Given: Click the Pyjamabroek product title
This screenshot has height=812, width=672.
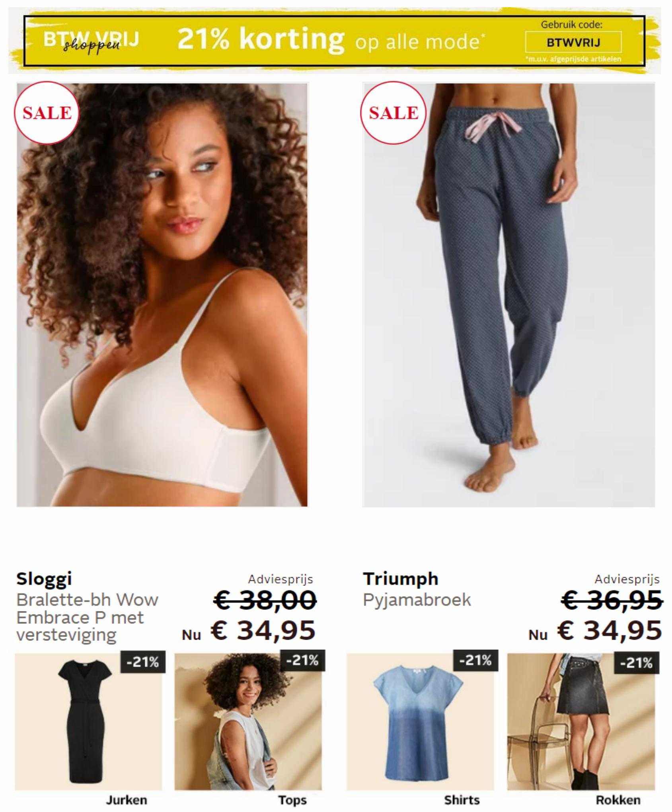Looking at the screenshot, I should tap(417, 600).
